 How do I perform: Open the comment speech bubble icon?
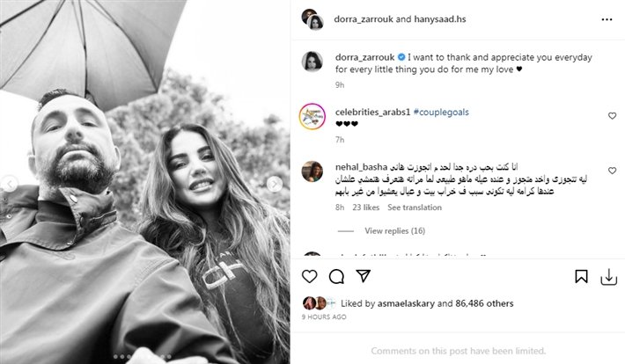[336, 276]
